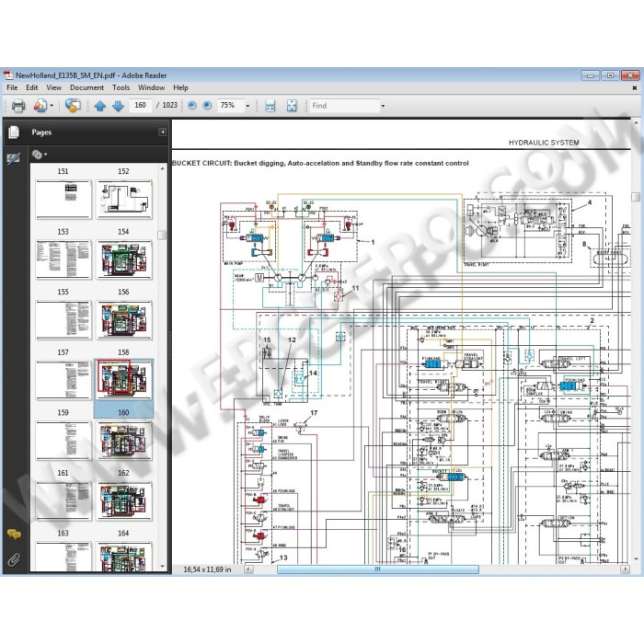The image size is (644, 644).
Task: Open the Attachments paperclip icon
Action: coord(14,559)
